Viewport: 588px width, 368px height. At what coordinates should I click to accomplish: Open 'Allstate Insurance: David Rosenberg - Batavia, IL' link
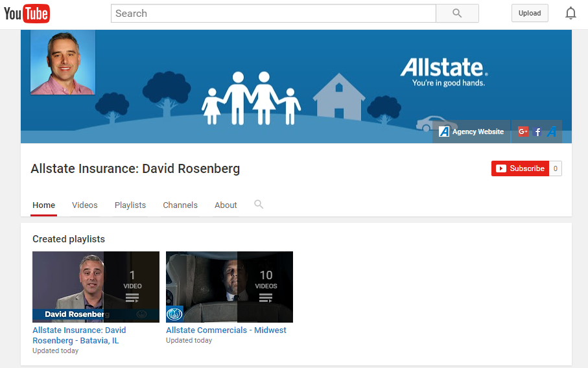pyautogui.click(x=79, y=336)
